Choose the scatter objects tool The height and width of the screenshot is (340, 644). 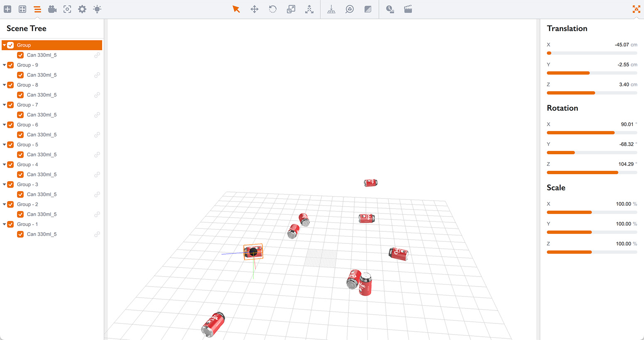(309, 9)
